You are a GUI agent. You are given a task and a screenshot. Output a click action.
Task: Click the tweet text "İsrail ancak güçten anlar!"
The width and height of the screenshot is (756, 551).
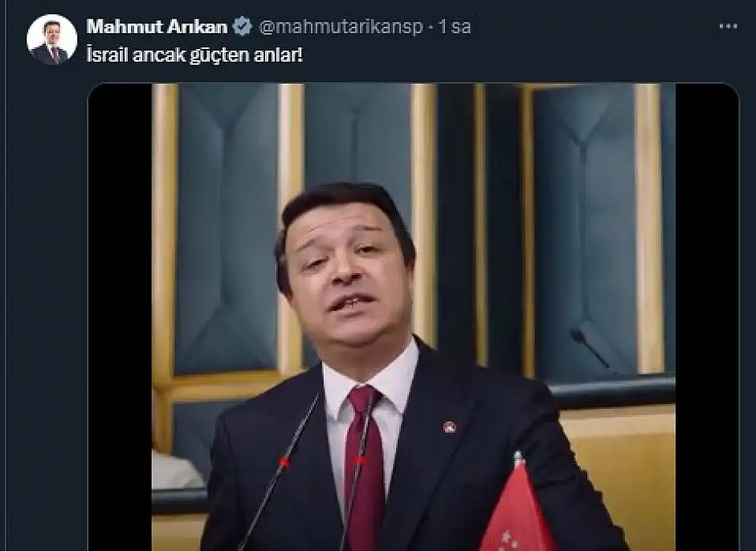[194, 55]
